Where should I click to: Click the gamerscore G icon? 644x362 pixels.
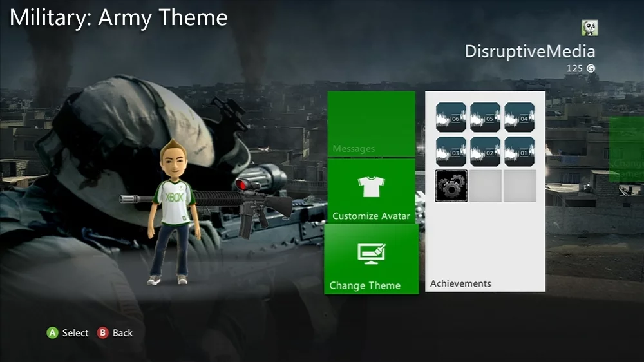tap(591, 69)
